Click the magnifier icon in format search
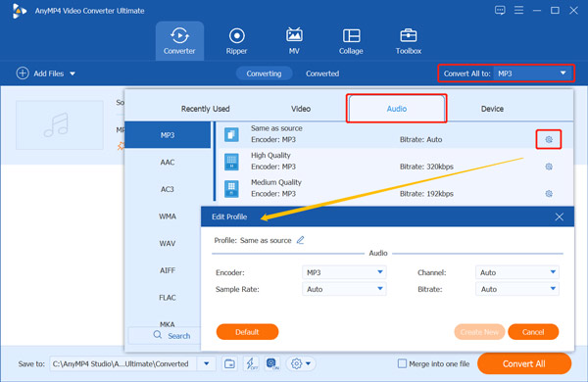 tap(158, 335)
